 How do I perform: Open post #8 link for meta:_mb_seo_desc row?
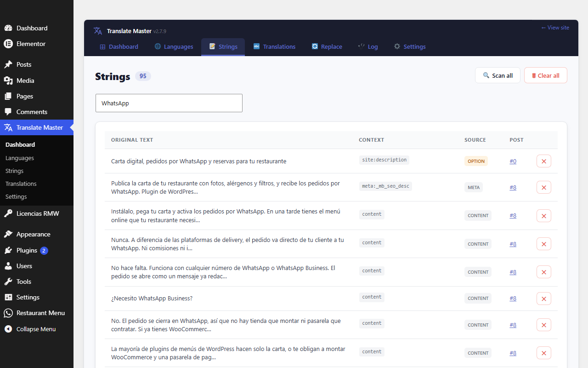(513, 187)
